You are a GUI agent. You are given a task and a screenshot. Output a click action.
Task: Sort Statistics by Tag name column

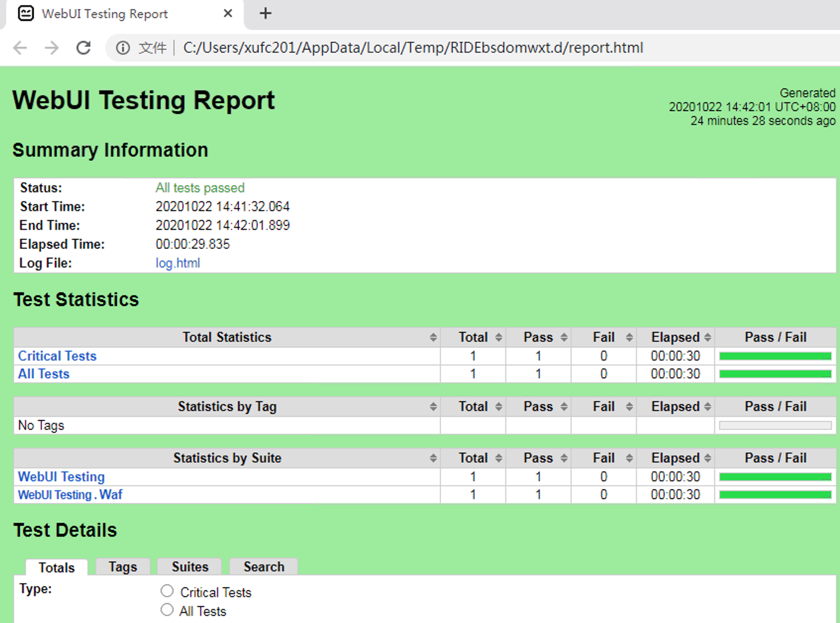[433, 407]
